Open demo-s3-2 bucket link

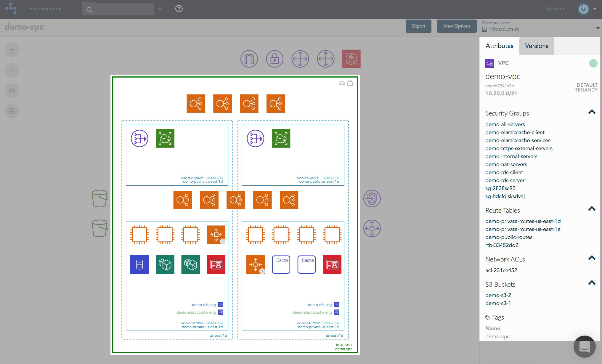click(498, 295)
